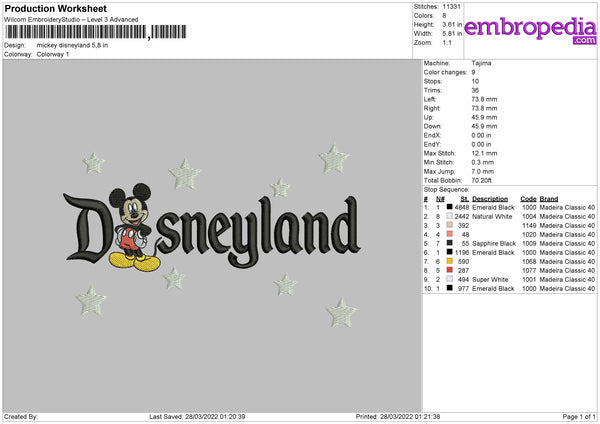Screen dimensions: 600x424
Task: Click the Stitches count "11331"
Action: (452, 7)
